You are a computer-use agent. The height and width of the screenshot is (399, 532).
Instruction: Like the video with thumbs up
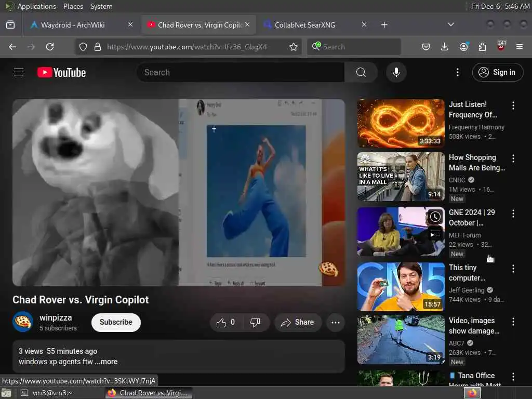coord(226,322)
